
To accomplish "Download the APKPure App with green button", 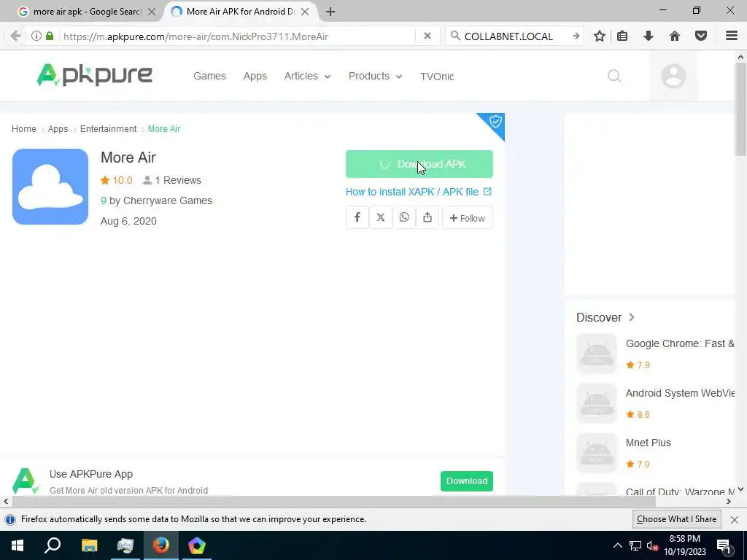I will tap(466, 481).
